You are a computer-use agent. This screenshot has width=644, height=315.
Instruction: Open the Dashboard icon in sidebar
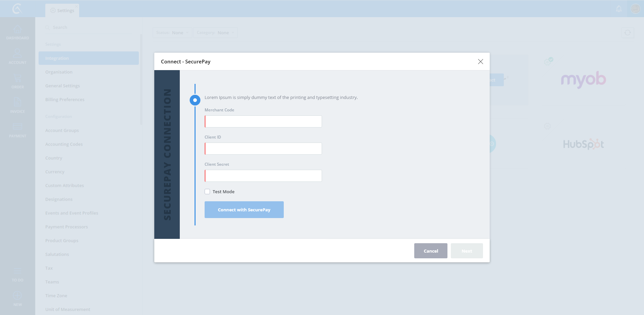tap(17, 30)
